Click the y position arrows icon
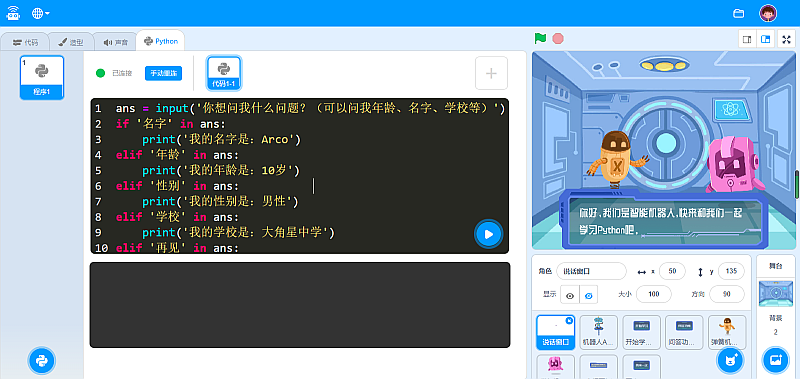The image size is (800, 379). pos(701,272)
